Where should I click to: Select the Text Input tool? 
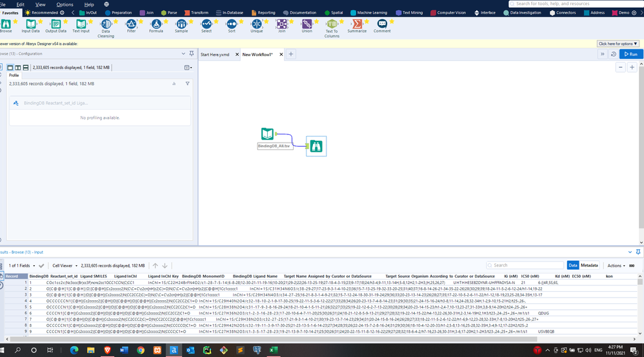coord(81,25)
